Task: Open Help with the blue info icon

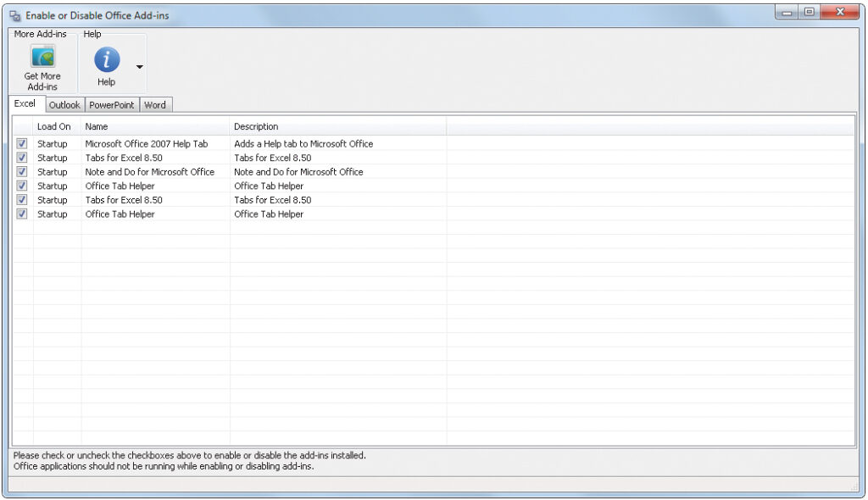Action: tap(107, 60)
